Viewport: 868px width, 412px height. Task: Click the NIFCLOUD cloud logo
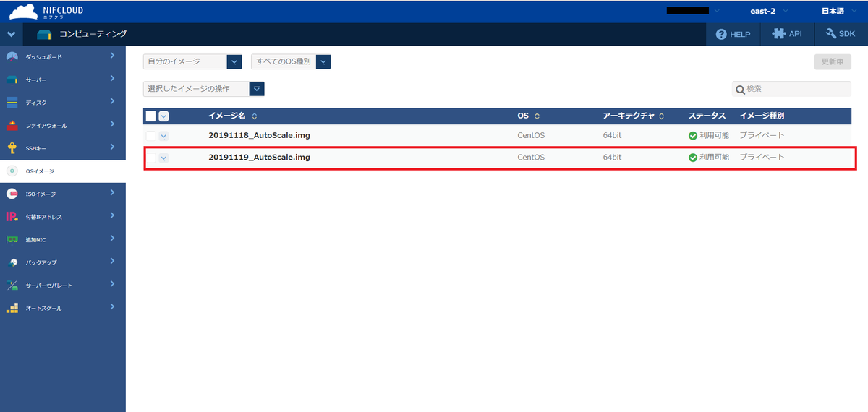click(23, 11)
